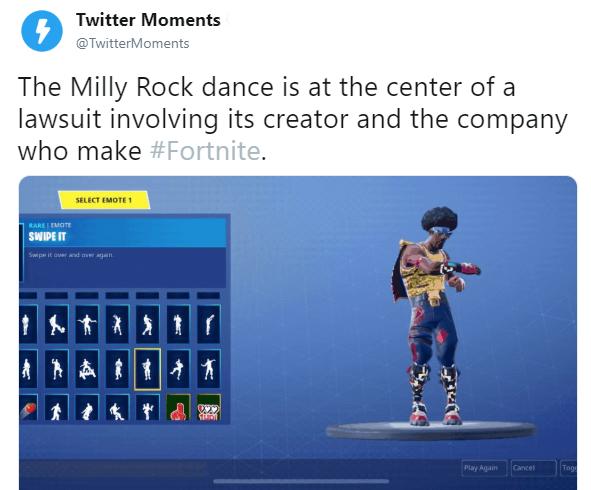Click the Select Emote 1 yellow banner
The width and height of the screenshot is (591, 490).
click(104, 200)
